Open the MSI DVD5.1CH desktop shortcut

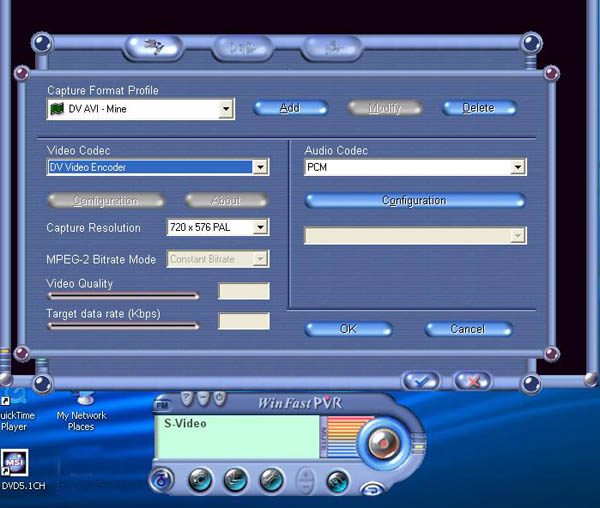[x=21, y=470]
